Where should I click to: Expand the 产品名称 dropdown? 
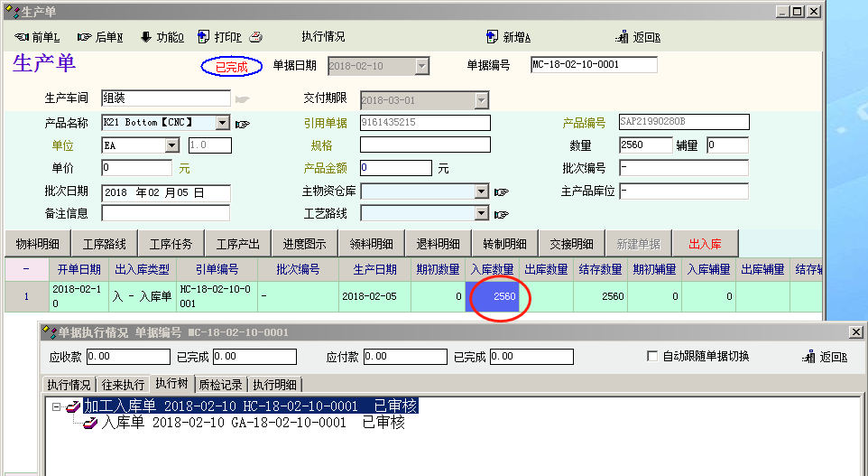[222, 123]
